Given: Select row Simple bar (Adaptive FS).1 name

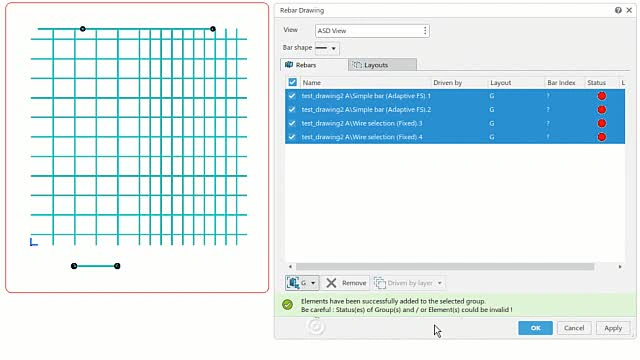Looking at the screenshot, I should click(366, 96).
